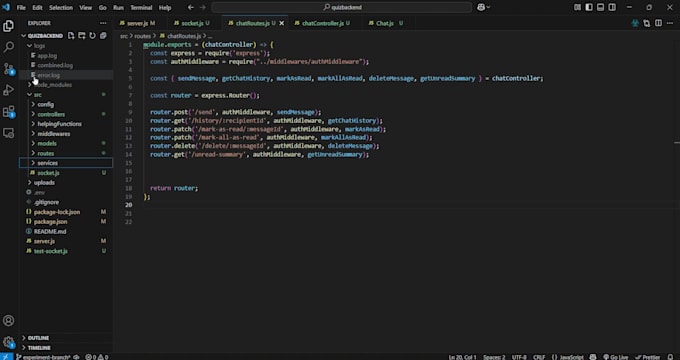Image resolution: width=680 pixels, height=360 pixels.
Task: Select the services folder
Action: 66,163
